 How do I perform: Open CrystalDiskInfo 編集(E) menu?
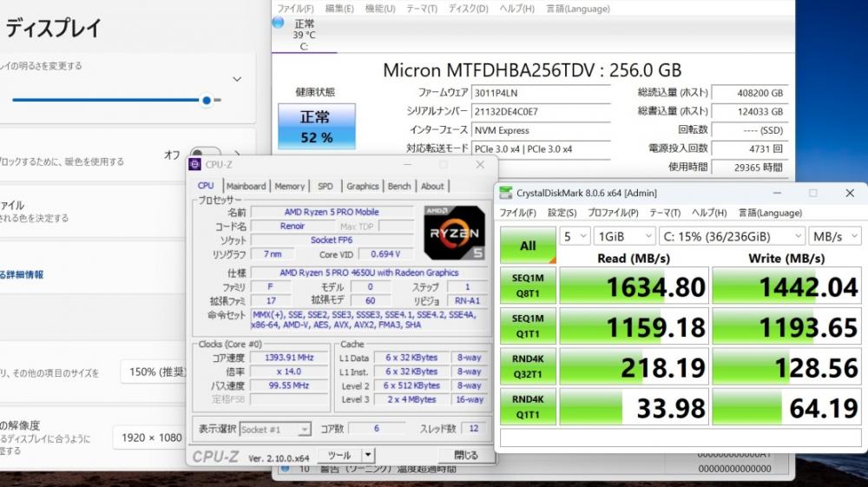pyautogui.click(x=339, y=9)
